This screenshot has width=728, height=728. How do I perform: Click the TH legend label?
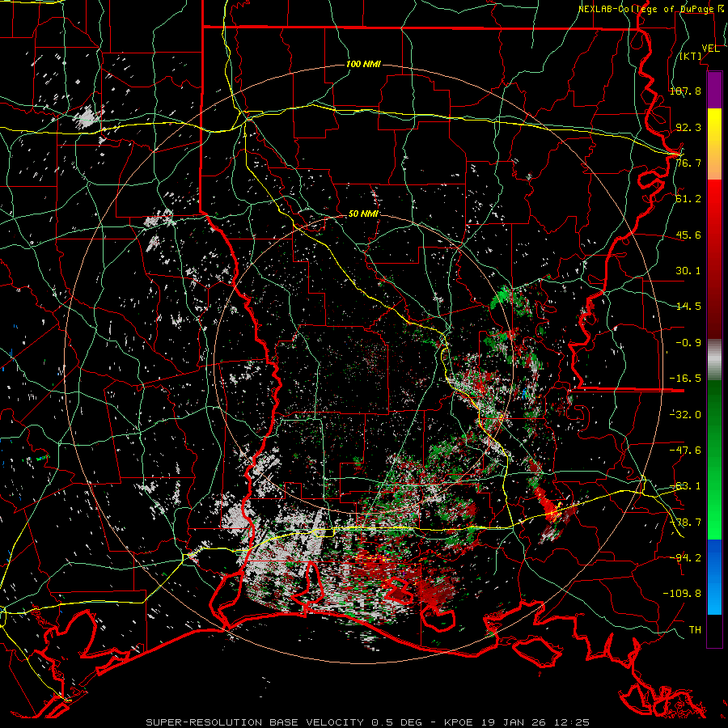(x=695, y=630)
